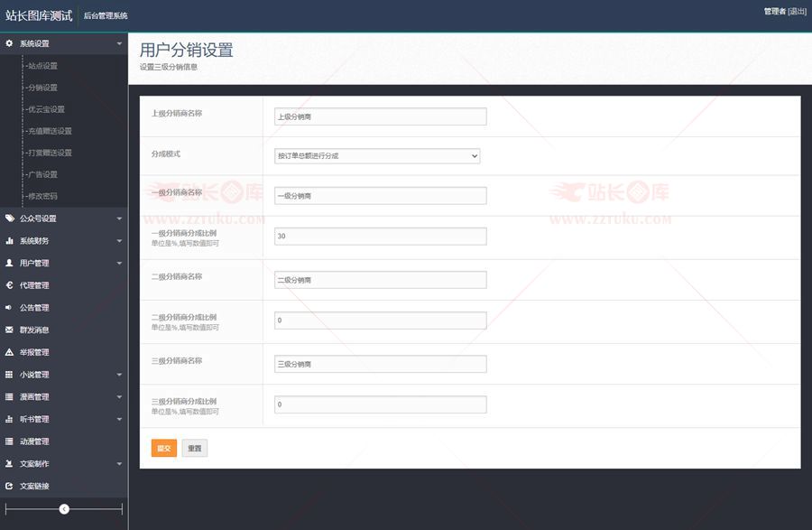Click the warning triangle icon beside 举报管理
The height and width of the screenshot is (530, 812).
[x=9, y=352]
